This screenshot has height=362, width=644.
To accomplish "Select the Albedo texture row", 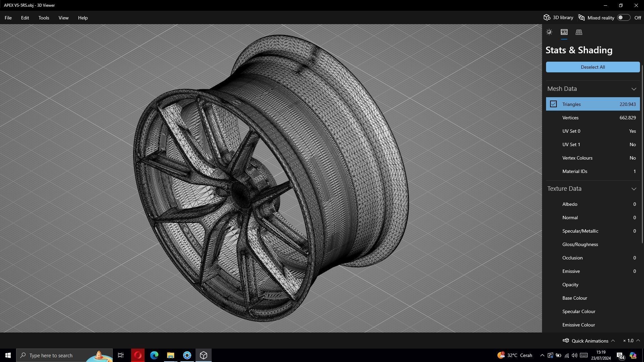I will 593,204.
